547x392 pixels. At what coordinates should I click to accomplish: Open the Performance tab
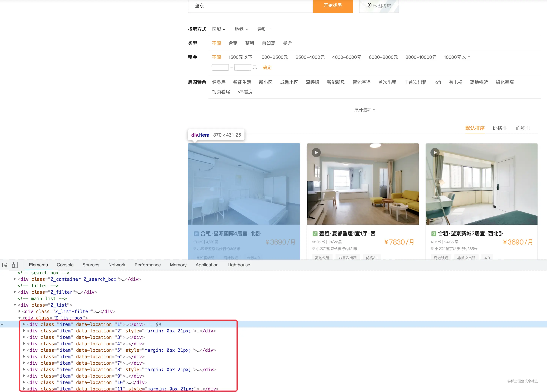click(x=148, y=265)
